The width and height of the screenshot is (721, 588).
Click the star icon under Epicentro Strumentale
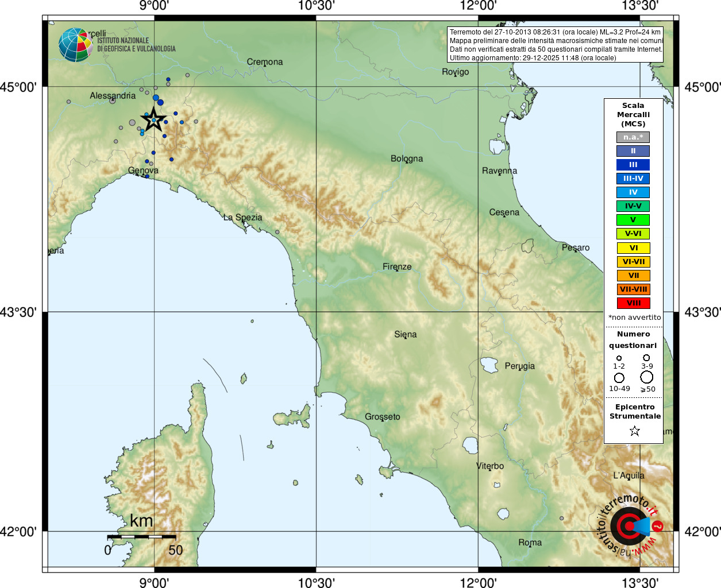tap(634, 431)
